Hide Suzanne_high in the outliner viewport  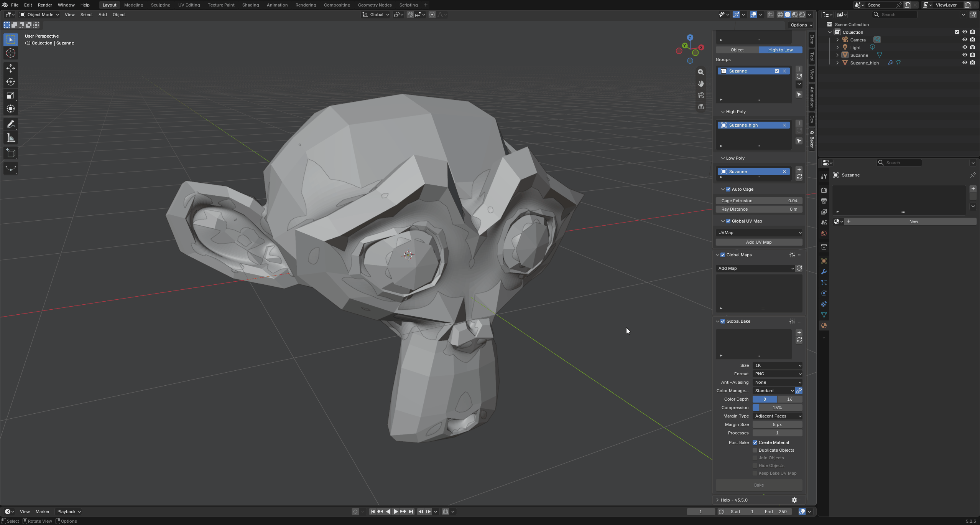click(x=965, y=63)
